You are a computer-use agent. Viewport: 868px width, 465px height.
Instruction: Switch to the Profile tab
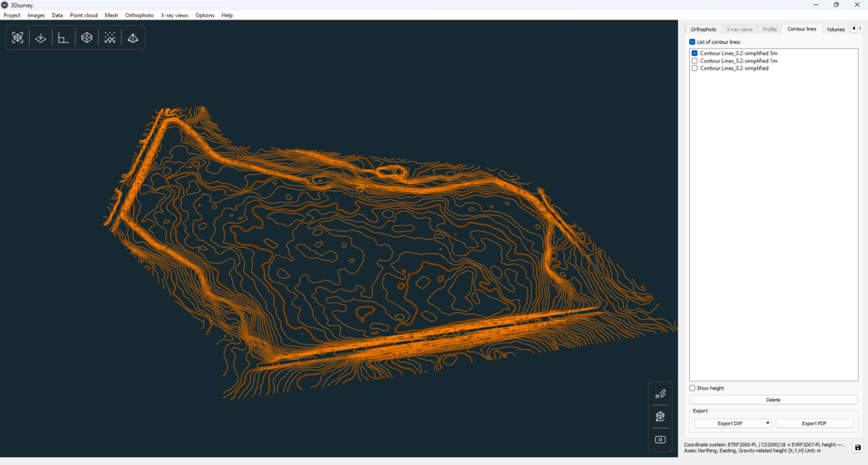(770, 30)
